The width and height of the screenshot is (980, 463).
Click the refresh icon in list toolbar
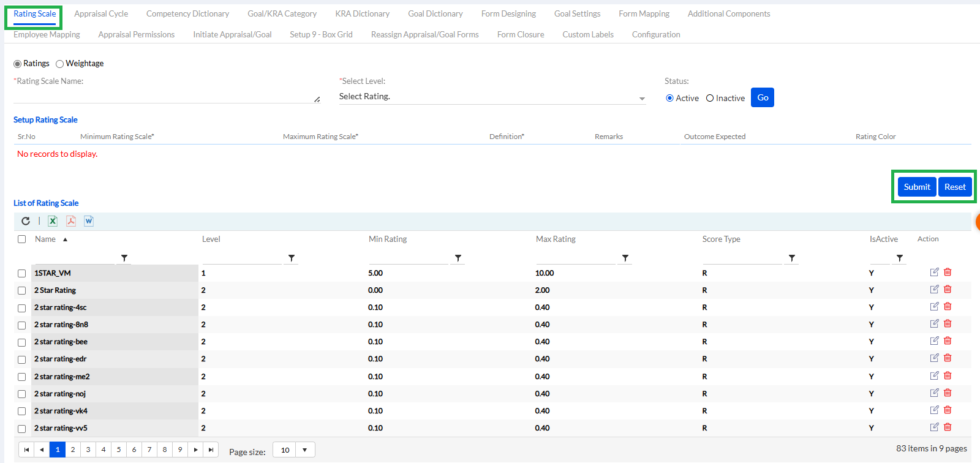pyautogui.click(x=26, y=221)
